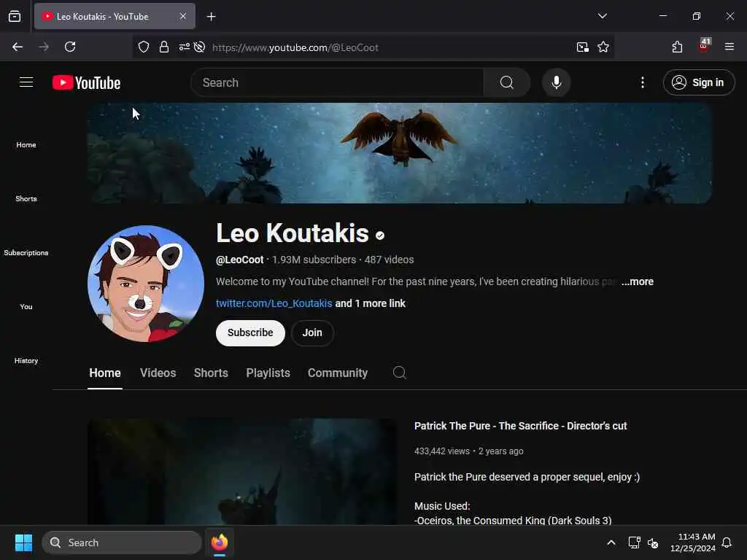747x560 pixels.
Task: Open a new browser tab
Action: tap(211, 17)
